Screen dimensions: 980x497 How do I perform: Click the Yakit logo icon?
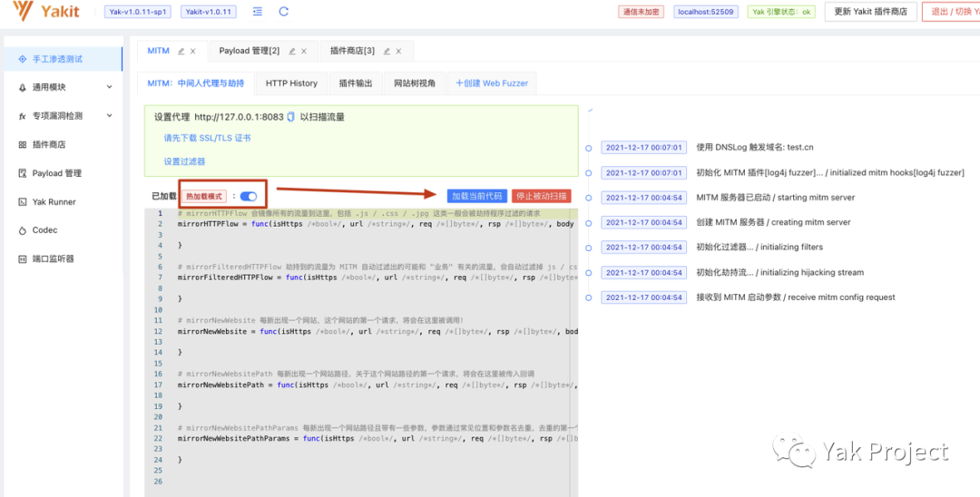click(x=24, y=11)
